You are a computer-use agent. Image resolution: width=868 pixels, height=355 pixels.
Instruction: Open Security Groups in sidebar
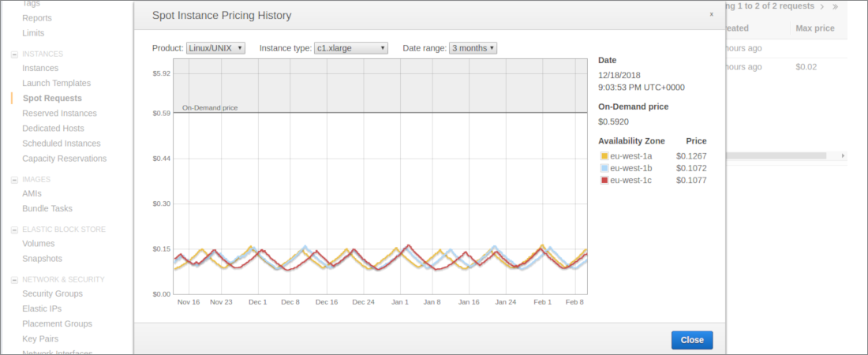pyautogui.click(x=53, y=293)
